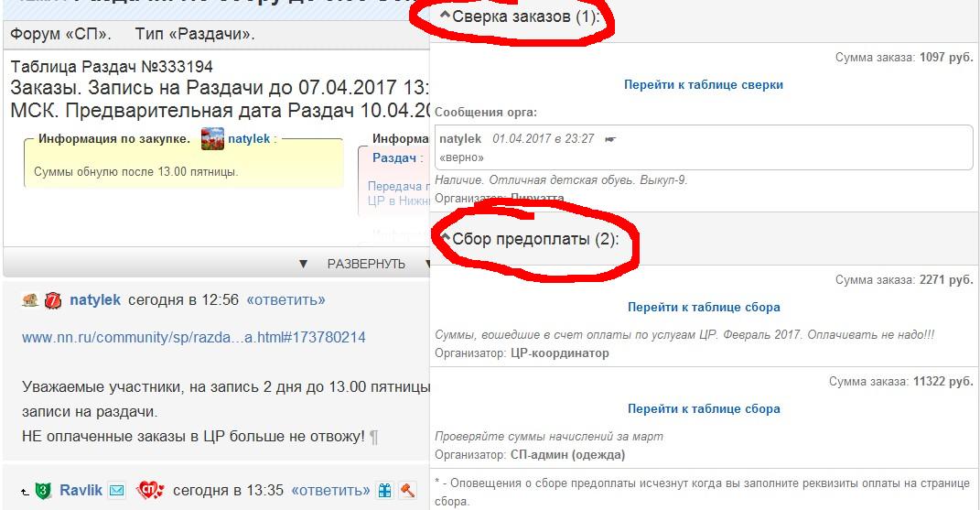The image size is (980, 510).
Task: Click the СП heart badge icon
Action: coord(151,490)
